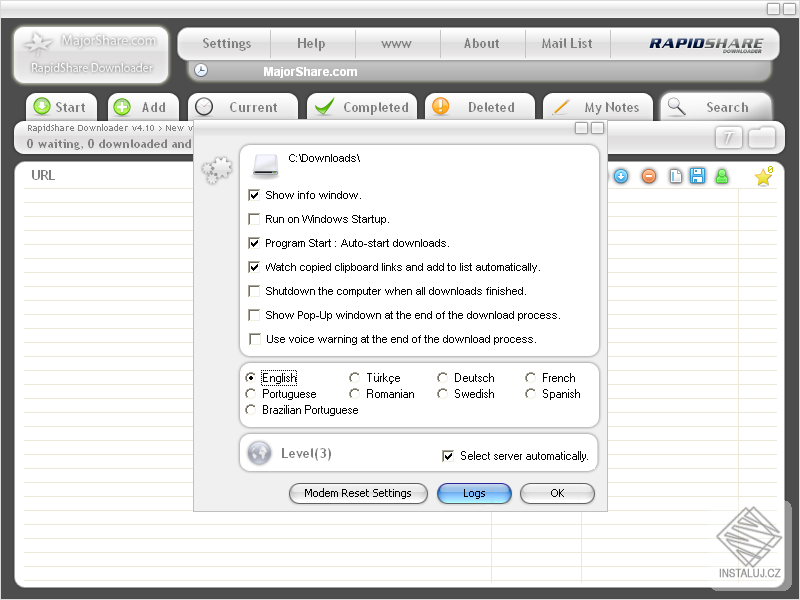The image size is (800, 600).
Task: Save the list using the disk icon
Action: (x=697, y=176)
